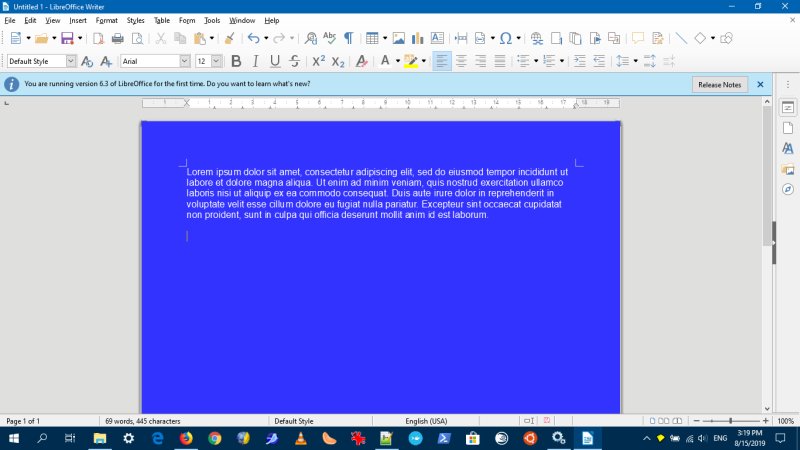Toggle Strikethrough formatting
The width and height of the screenshot is (800, 450).
[x=294, y=61]
